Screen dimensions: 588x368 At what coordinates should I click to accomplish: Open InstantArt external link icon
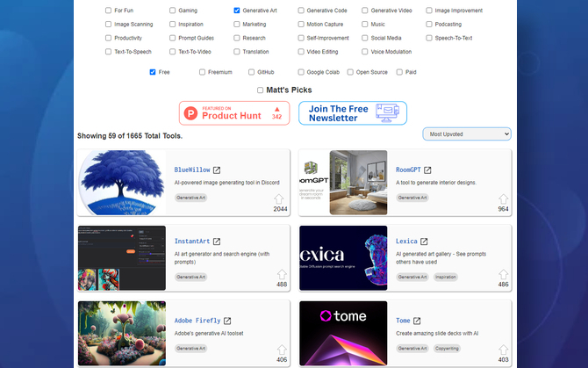[x=217, y=242]
